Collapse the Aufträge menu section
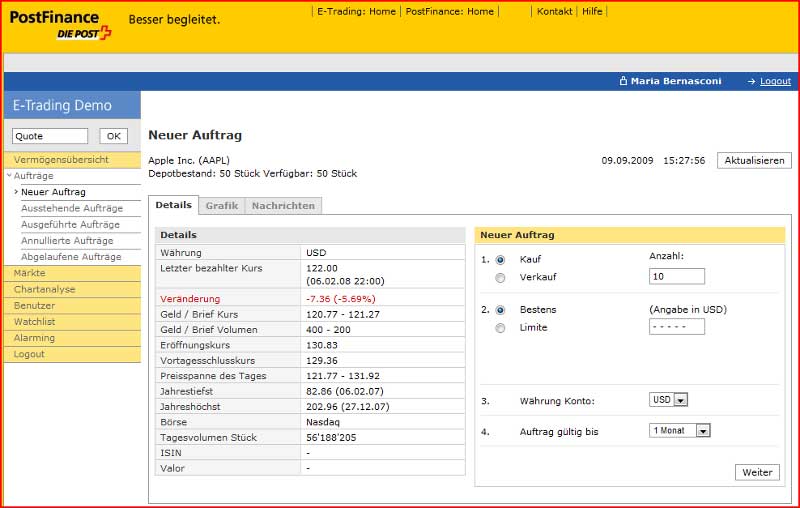Image resolution: width=800 pixels, height=508 pixels. (10, 175)
